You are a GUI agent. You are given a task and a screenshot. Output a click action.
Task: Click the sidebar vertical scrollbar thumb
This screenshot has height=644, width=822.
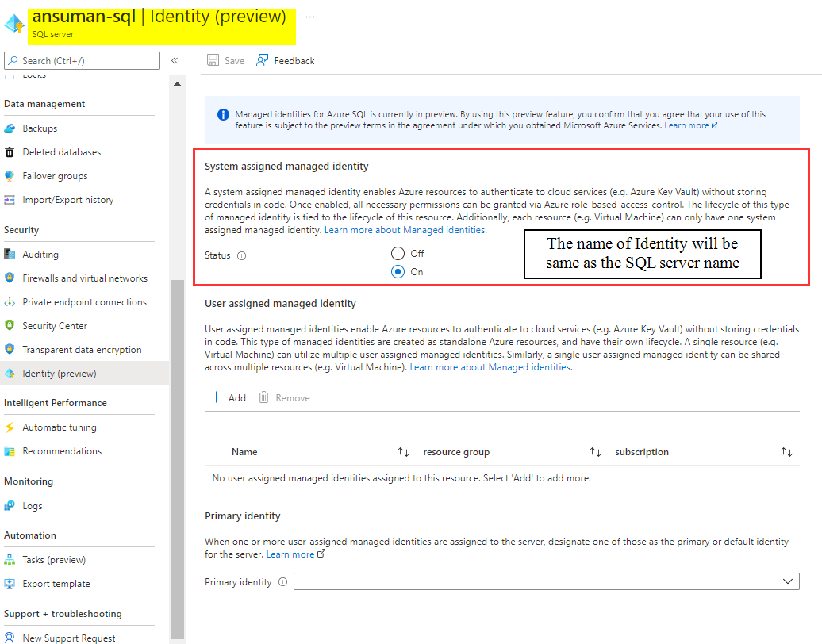(177, 458)
